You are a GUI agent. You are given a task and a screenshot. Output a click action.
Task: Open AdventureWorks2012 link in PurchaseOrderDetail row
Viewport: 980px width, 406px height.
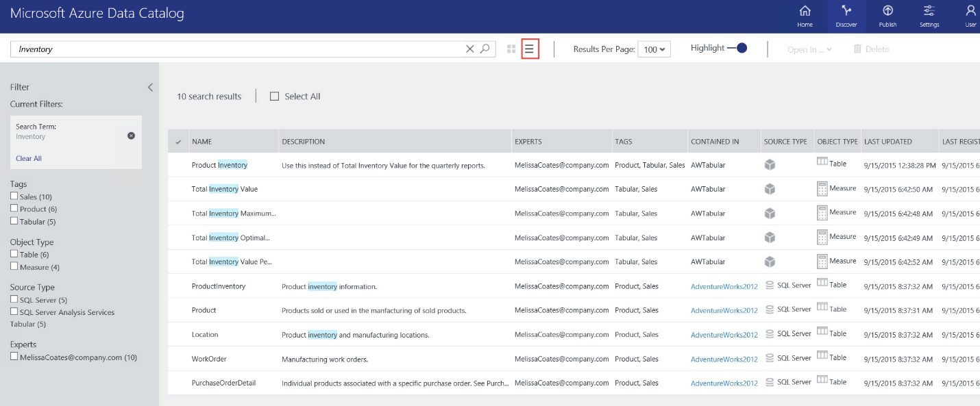724,383
